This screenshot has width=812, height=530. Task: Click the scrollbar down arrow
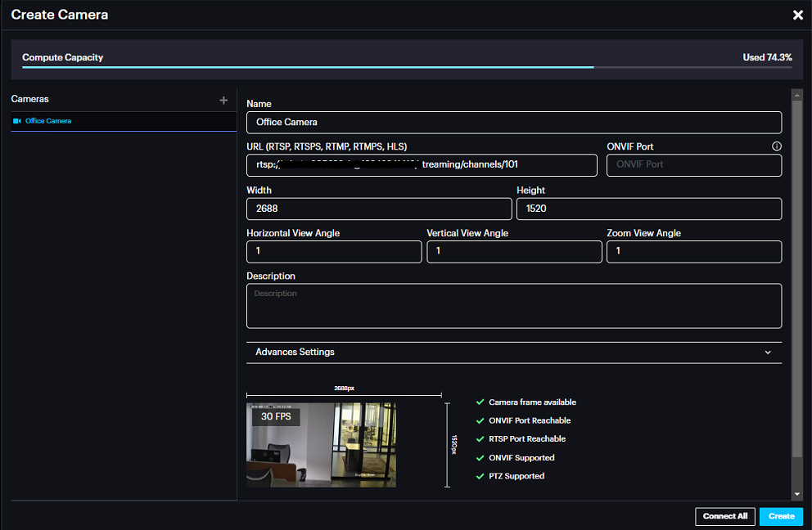click(797, 494)
